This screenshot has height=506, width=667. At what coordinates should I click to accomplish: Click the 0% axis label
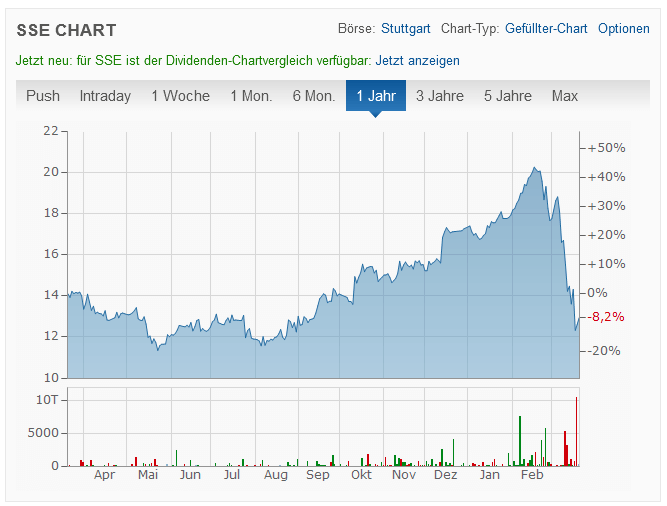tap(597, 293)
